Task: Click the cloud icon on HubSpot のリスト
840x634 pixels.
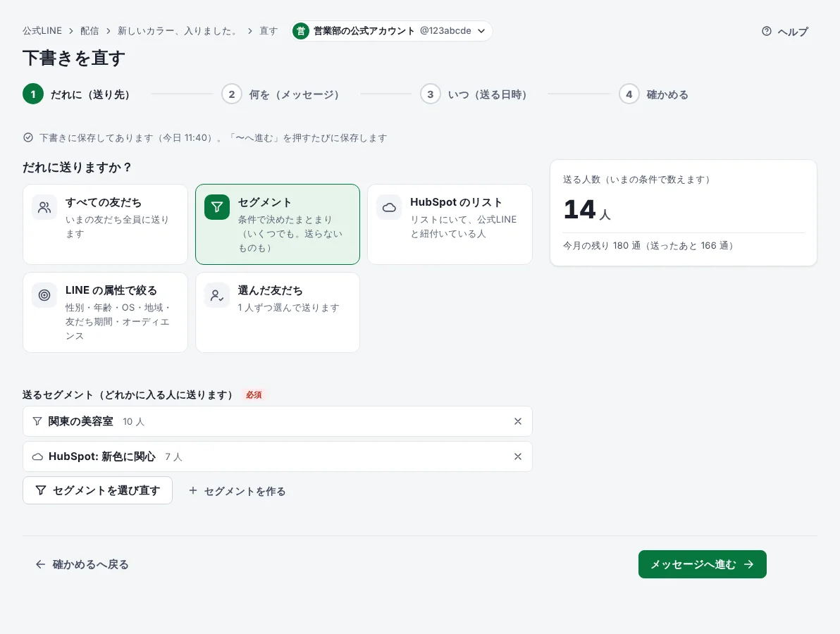Action: tap(390, 207)
